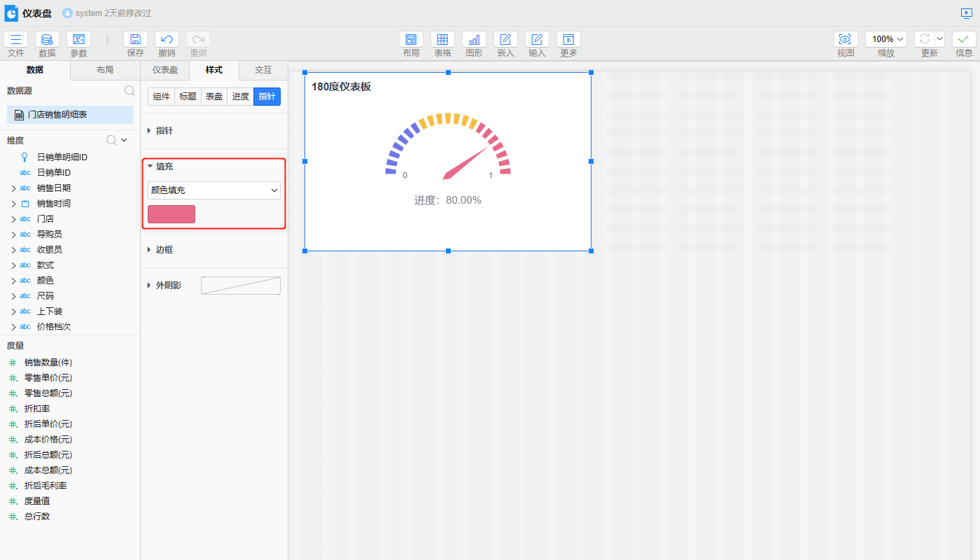Click the View eye icon
Viewport: 980px width, 560px height.
click(x=846, y=40)
